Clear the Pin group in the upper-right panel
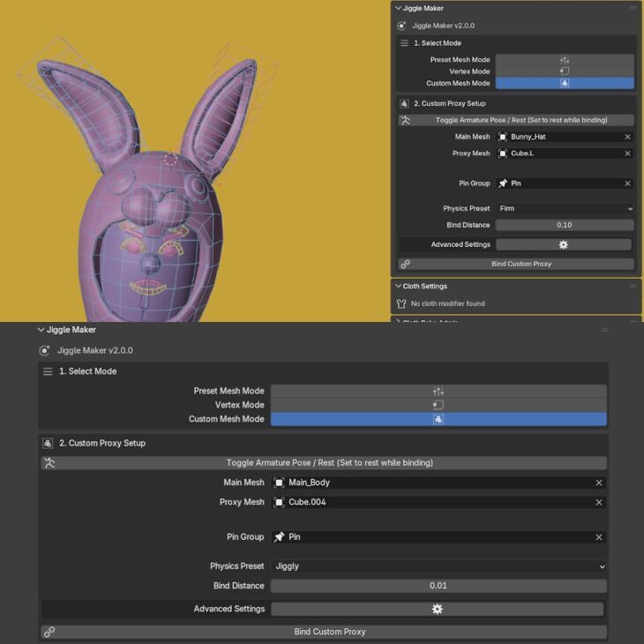Image resolution: width=644 pixels, height=644 pixels. tap(627, 183)
